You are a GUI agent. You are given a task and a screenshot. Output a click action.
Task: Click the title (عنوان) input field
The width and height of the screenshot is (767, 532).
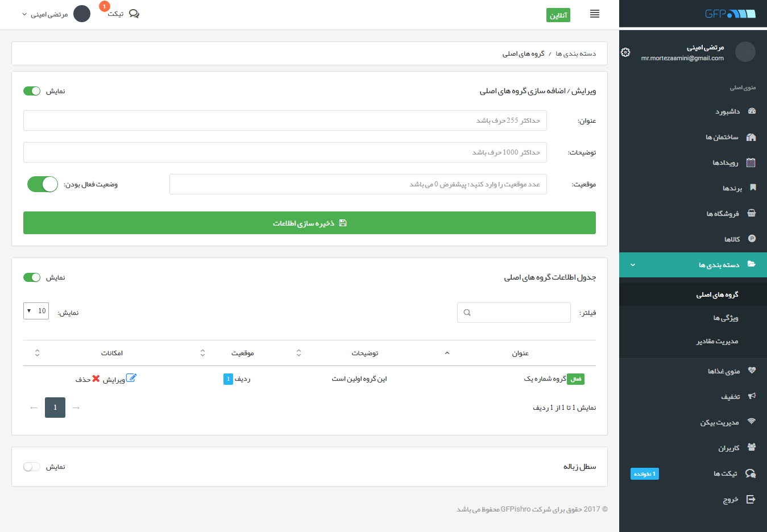(285, 120)
